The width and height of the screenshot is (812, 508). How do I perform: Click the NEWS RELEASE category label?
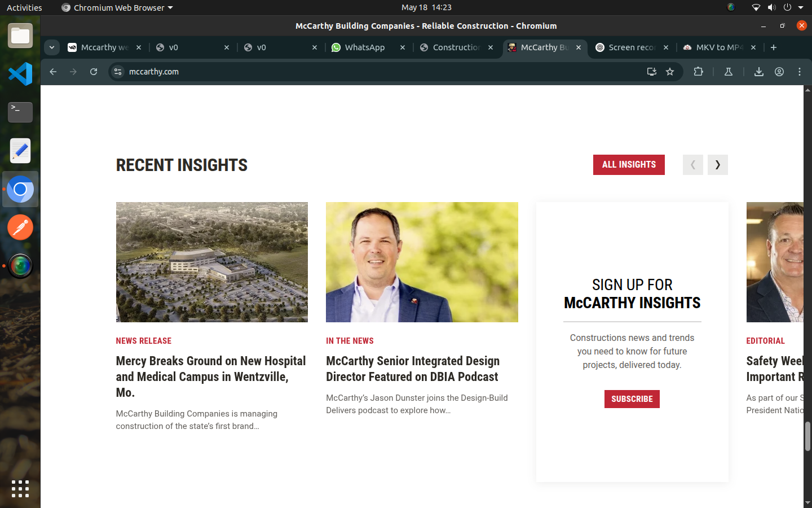[x=144, y=341]
